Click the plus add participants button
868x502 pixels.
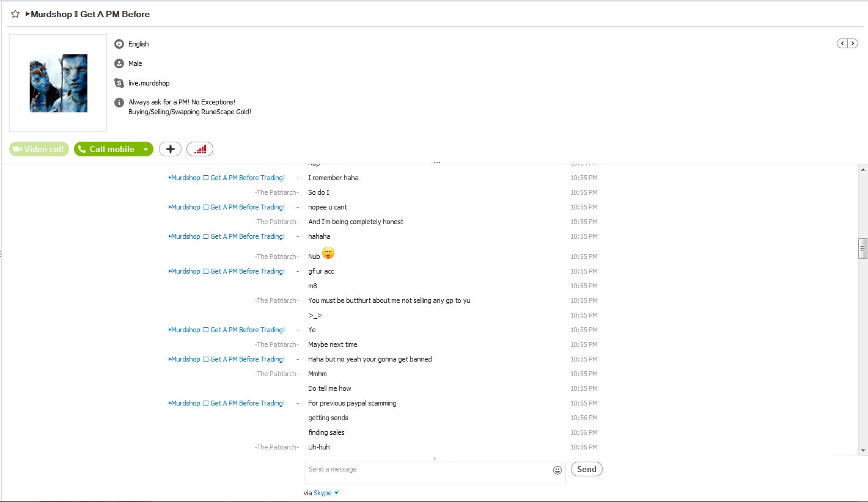pos(171,149)
